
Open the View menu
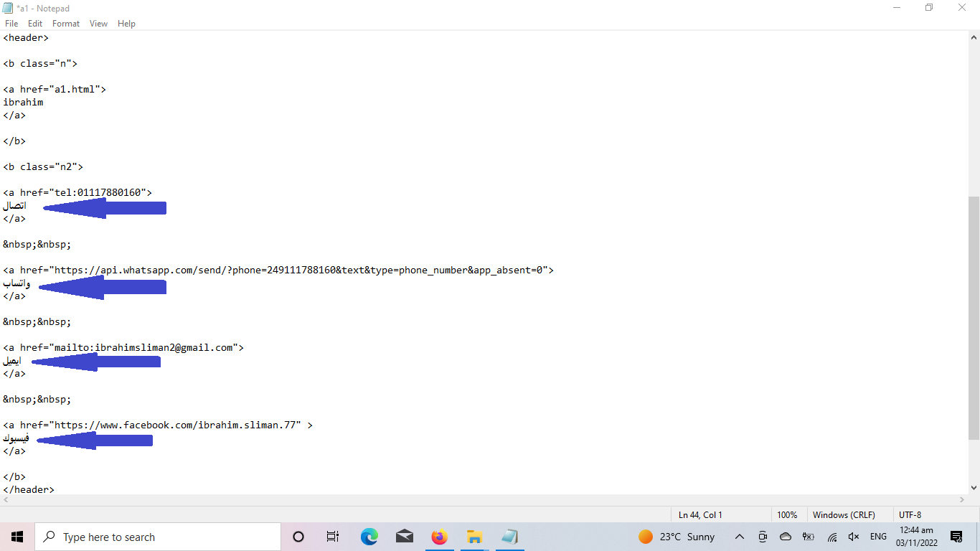coord(98,24)
